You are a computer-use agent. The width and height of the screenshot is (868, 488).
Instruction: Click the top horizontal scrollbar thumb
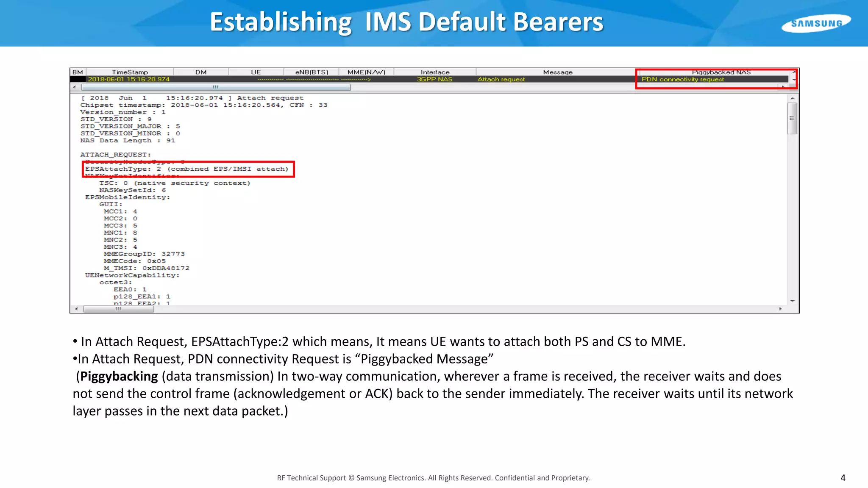click(216, 87)
